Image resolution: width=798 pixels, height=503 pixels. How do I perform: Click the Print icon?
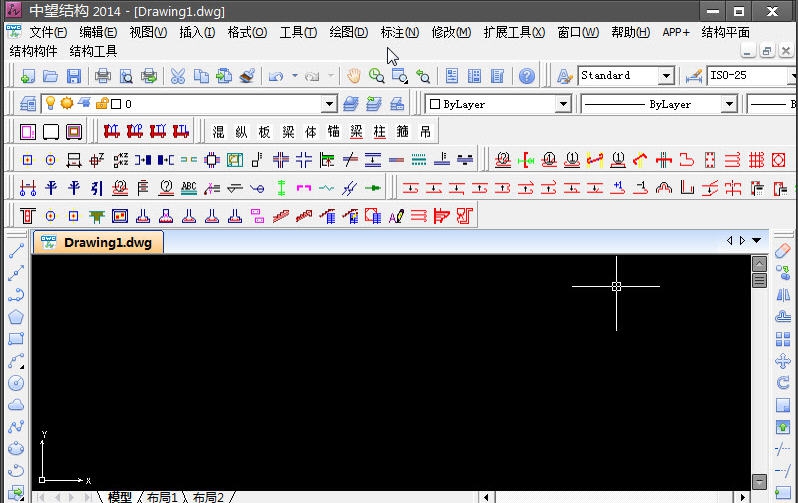point(103,76)
